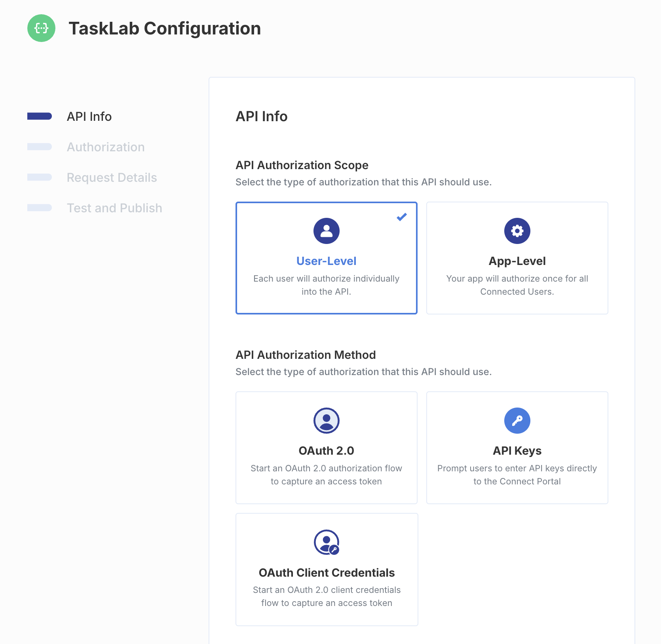Select the API Keys key icon
The image size is (661, 644).
pyautogui.click(x=517, y=420)
